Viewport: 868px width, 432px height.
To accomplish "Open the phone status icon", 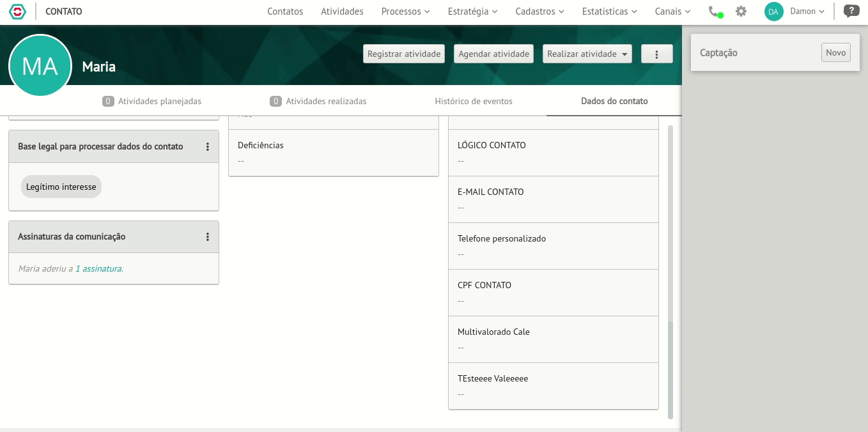I will [x=715, y=12].
